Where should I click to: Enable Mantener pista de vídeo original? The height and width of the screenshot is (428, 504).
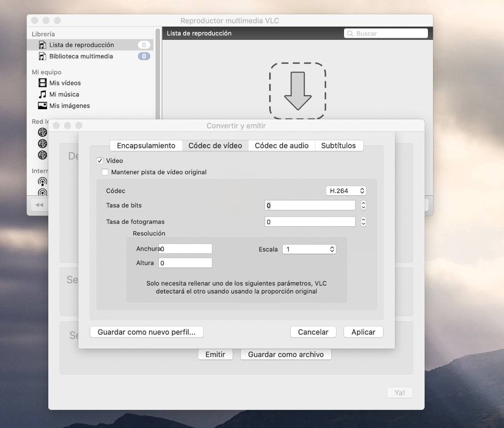[x=105, y=172]
